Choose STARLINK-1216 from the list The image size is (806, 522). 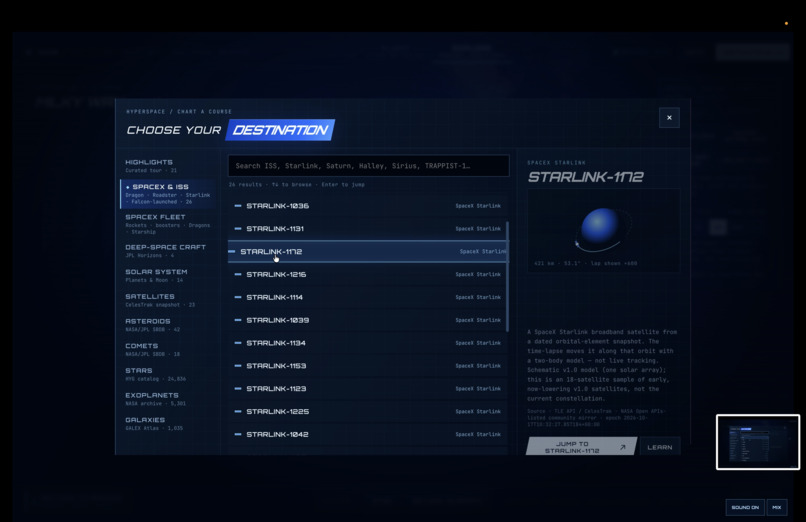[x=367, y=274]
